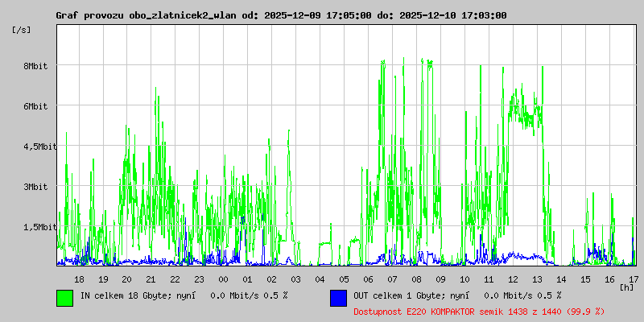Click hour label '01' on the x-axis
The width and height of the screenshot is (644, 322).
coord(247,279)
